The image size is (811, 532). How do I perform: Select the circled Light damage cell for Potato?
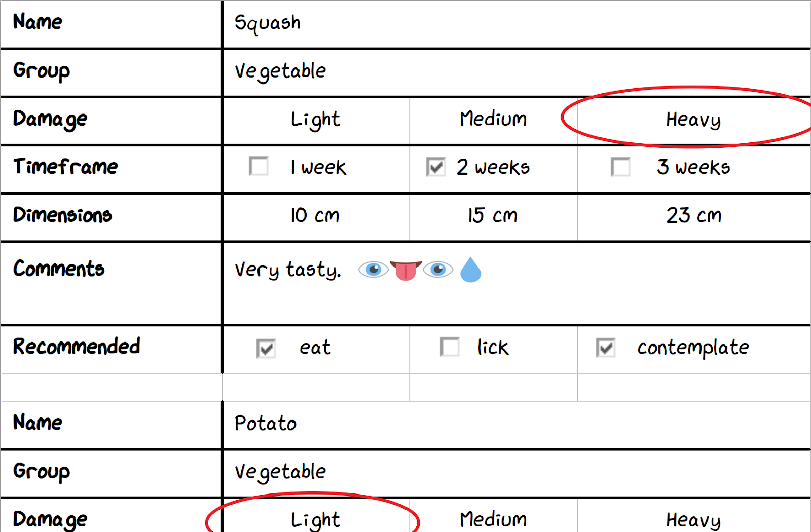[316, 516]
